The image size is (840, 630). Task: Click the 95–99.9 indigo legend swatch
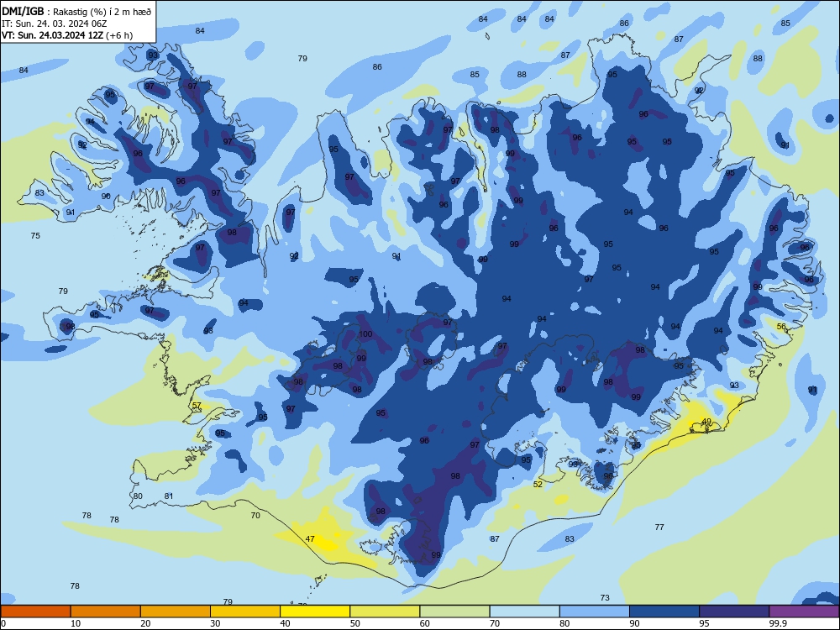click(x=734, y=612)
